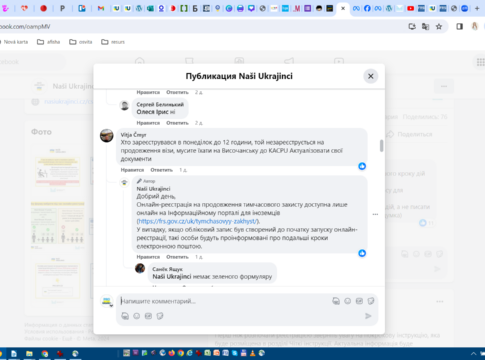Click Сергей Белинький's avatar picture
The height and width of the screenshot is (360, 485).
(x=124, y=106)
